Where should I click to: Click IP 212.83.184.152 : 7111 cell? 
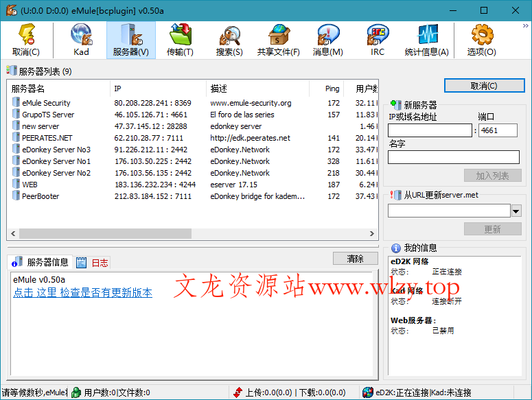click(x=153, y=196)
